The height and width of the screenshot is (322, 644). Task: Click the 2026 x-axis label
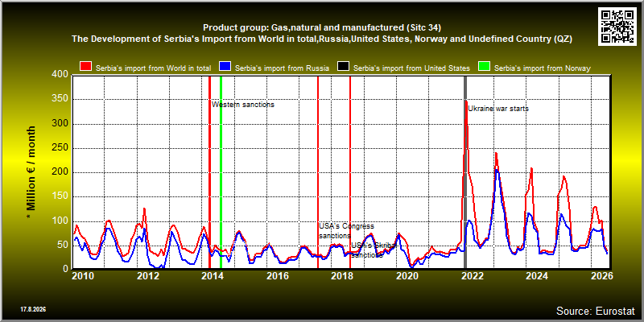click(x=602, y=276)
